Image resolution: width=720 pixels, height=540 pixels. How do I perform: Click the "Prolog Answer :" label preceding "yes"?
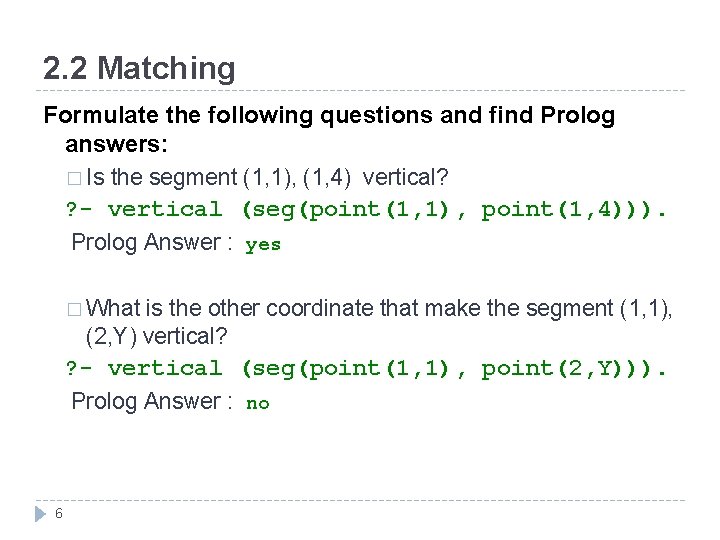[x=152, y=243]
